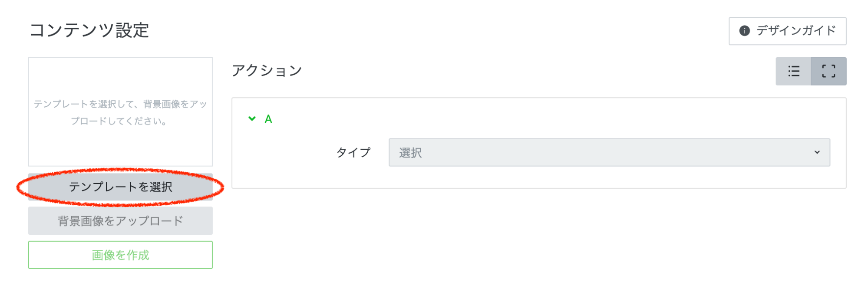Open the デザインガイド link button
Viewport: 868px width, 289px height.
787,31
